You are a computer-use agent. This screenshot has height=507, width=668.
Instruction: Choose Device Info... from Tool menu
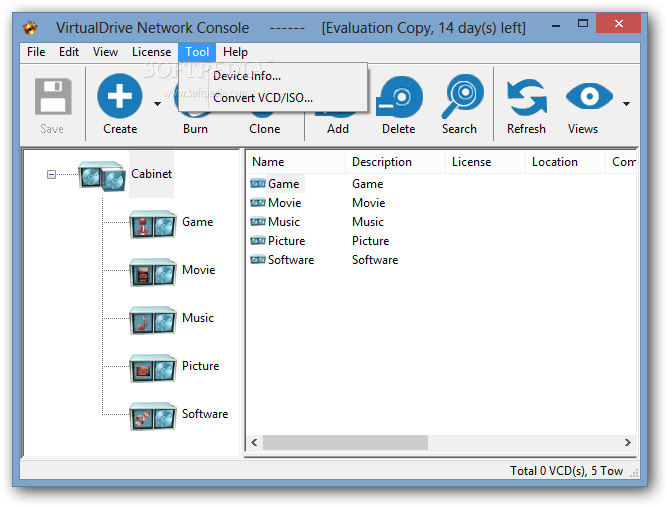273,76
